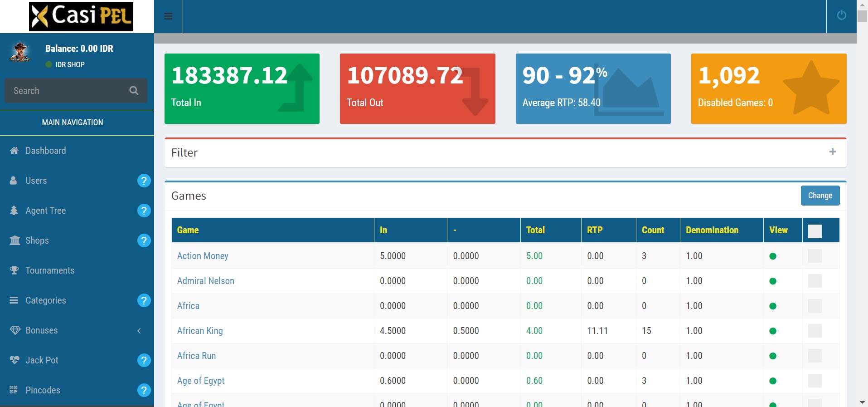Viewport: 868px width, 407px height.
Task: Click the question mark next to Jack Pot
Action: (144, 360)
